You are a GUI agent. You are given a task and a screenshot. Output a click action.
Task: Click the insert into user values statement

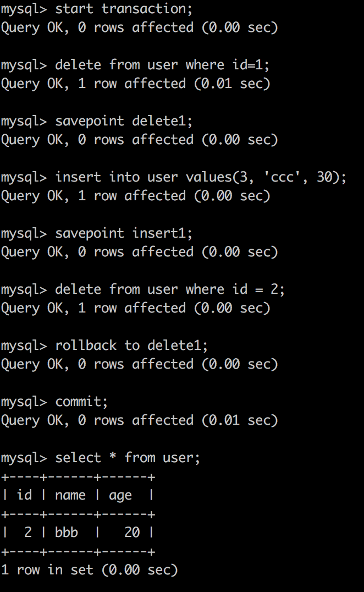tap(201, 178)
